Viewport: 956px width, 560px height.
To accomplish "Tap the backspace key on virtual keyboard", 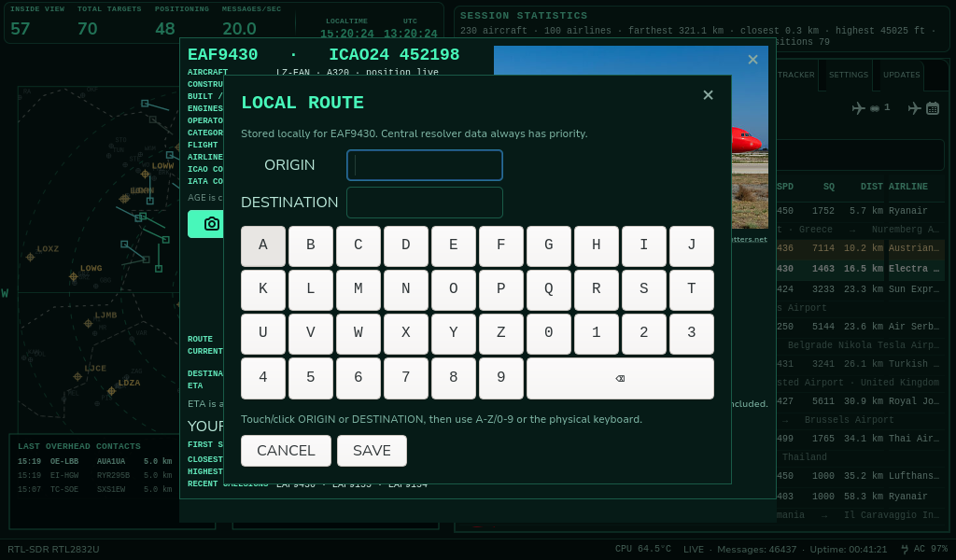I will (x=620, y=378).
